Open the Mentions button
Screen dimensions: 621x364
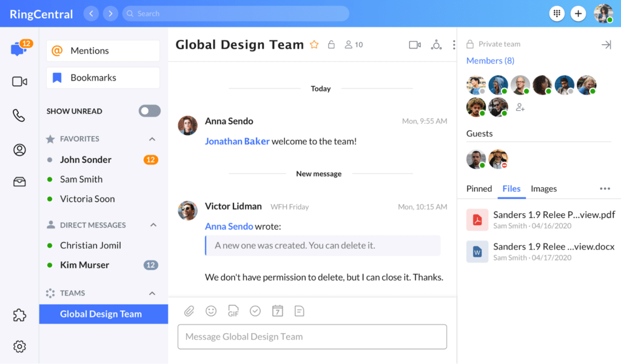pos(102,51)
